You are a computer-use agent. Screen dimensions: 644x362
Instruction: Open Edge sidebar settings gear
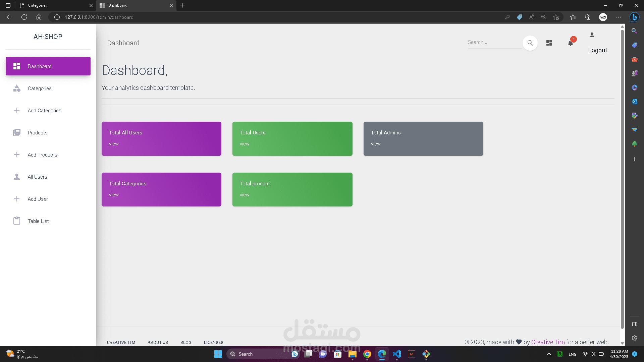pyautogui.click(x=634, y=338)
